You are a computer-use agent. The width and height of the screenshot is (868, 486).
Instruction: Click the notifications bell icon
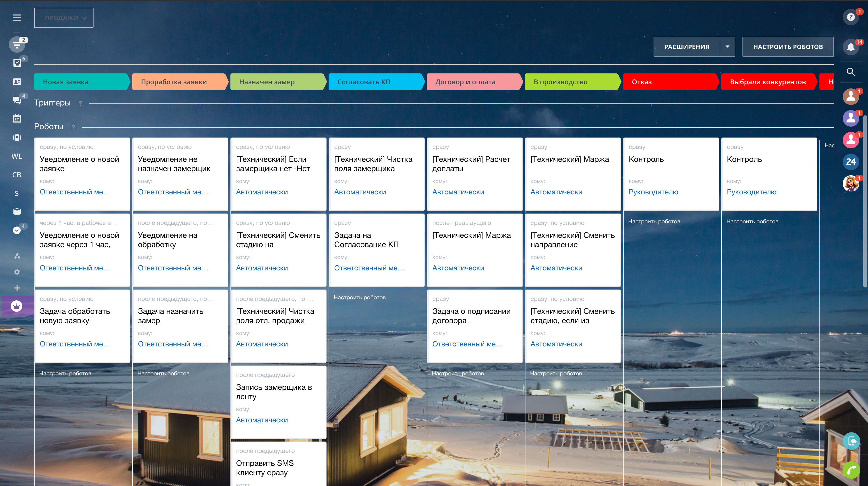pyautogui.click(x=850, y=47)
